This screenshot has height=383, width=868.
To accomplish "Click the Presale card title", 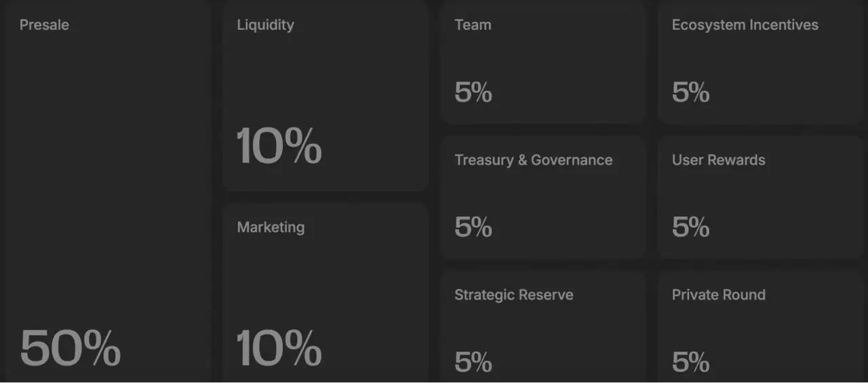I will click(44, 25).
